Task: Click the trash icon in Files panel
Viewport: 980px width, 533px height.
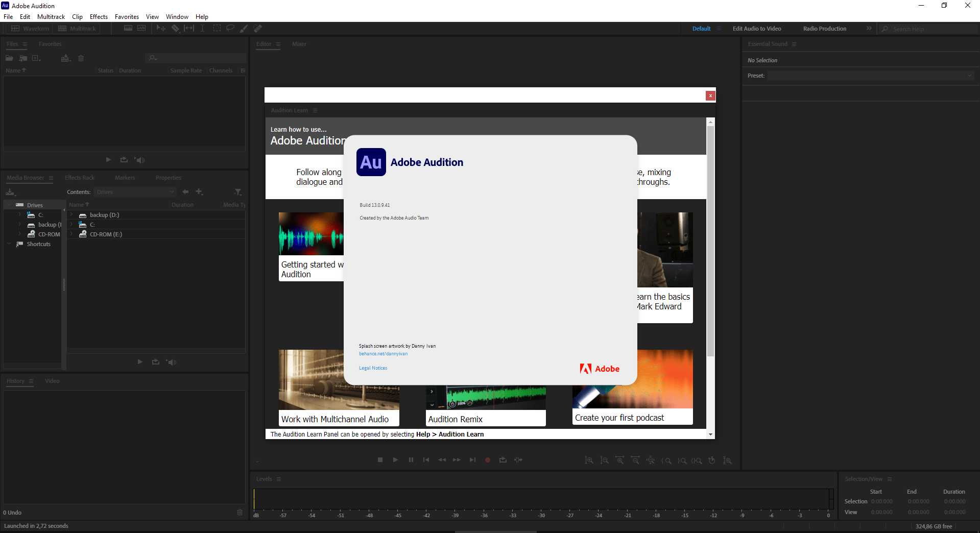Action: [81, 58]
